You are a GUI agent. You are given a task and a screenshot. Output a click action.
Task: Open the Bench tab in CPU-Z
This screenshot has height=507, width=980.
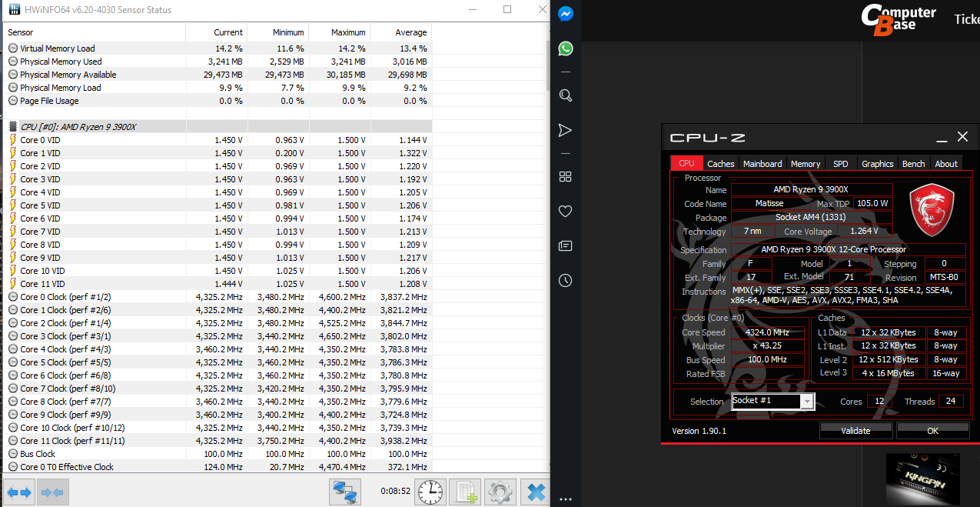click(x=913, y=163)
